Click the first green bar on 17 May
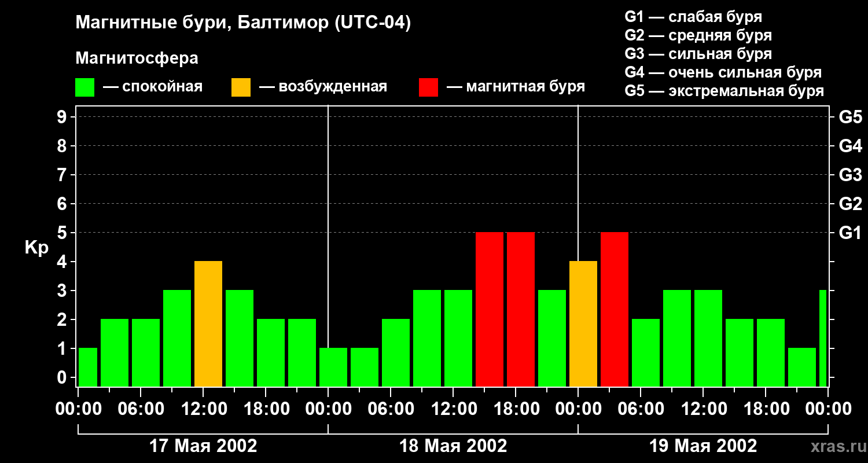Image resolution: width=868 pixels, height=463 pixels. pos(88,367)
